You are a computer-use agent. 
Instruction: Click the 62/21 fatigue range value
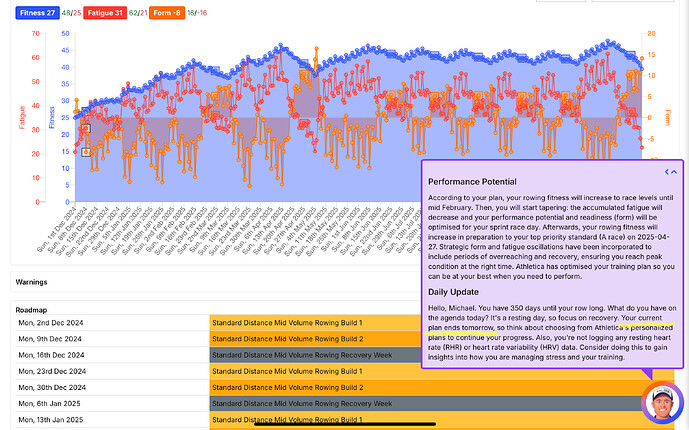click(x=138, y=13)
